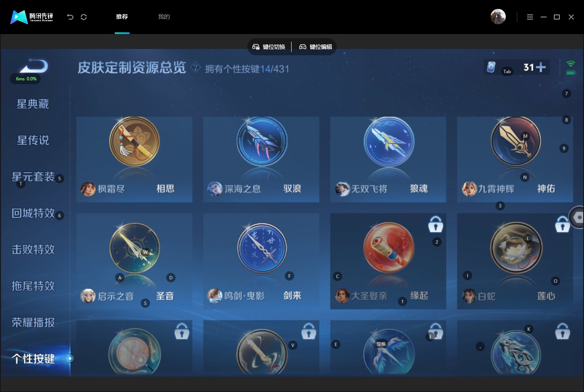The width and height of the screenshot is (584, 392).
Task: Open the 推荐 tab
Action: [x=122, y=17]
